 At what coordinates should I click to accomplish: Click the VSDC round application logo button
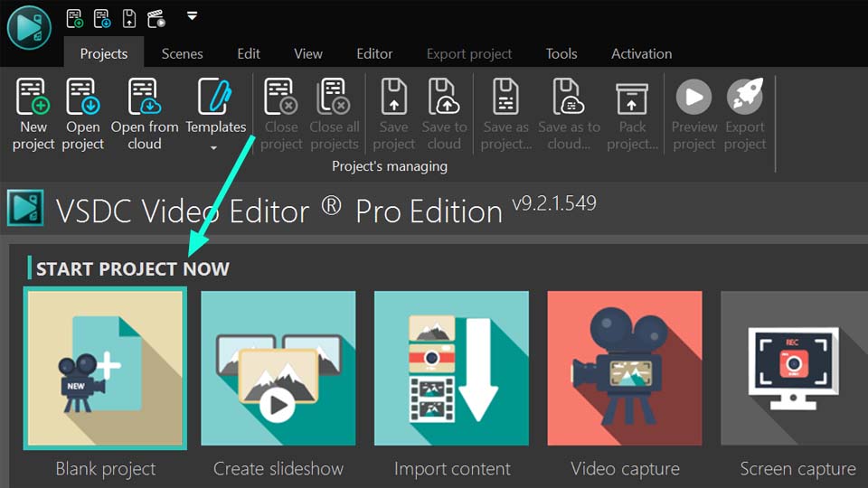coord(29,28)
